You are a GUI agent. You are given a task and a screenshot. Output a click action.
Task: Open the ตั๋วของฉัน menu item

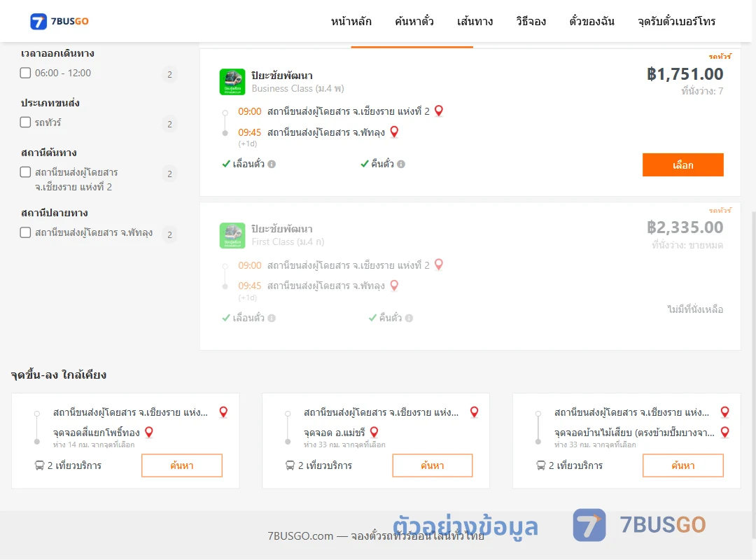pyautogui.click(x=591, y=21)
